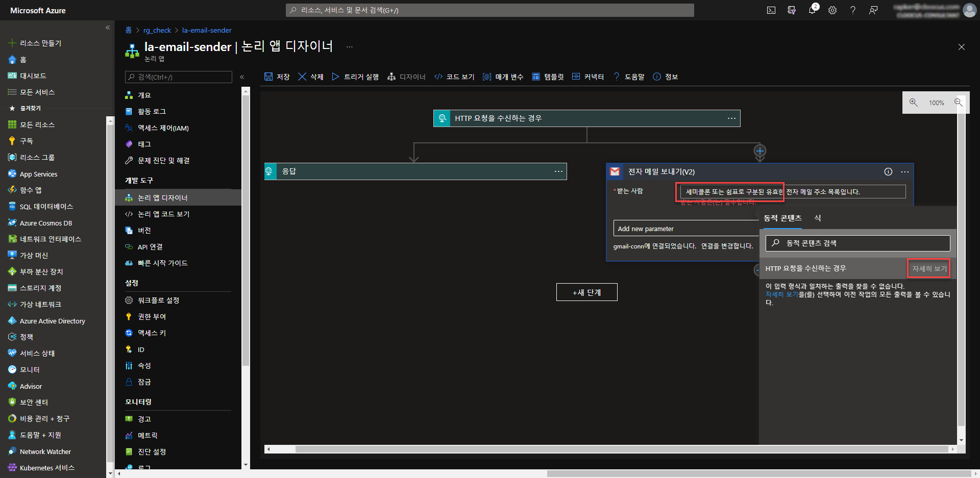
Task: Open 홈 breadcrumb link
Action: 129,30
